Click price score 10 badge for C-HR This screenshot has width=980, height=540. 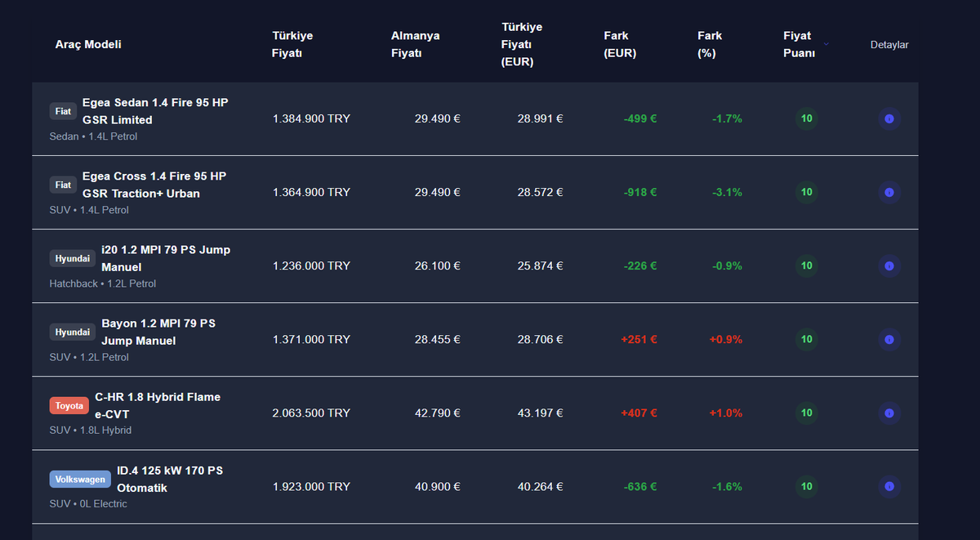click(x=806, y=413)
